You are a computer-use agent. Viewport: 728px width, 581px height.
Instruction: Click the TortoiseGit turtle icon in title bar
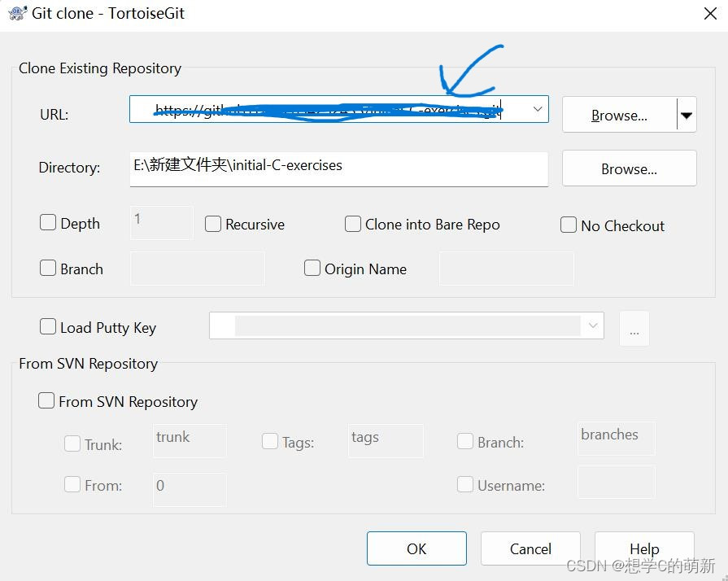18,13
